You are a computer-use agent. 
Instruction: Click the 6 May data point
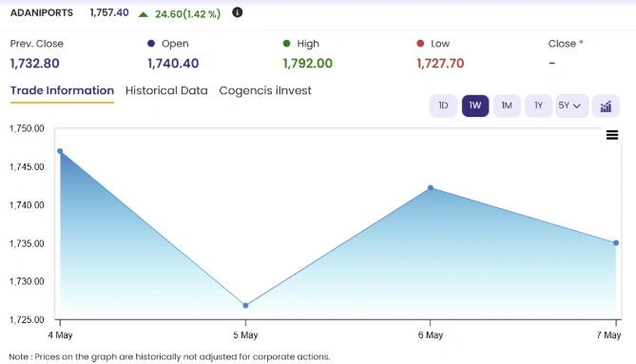pyautogui.click(x=431, y=187)
